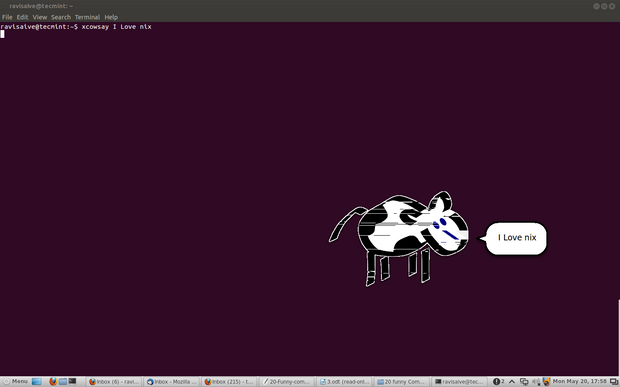The width and height of the screenshot is (620, 387).
Task: Click the window list icon at panel end
Action: [x=614, y=382]
